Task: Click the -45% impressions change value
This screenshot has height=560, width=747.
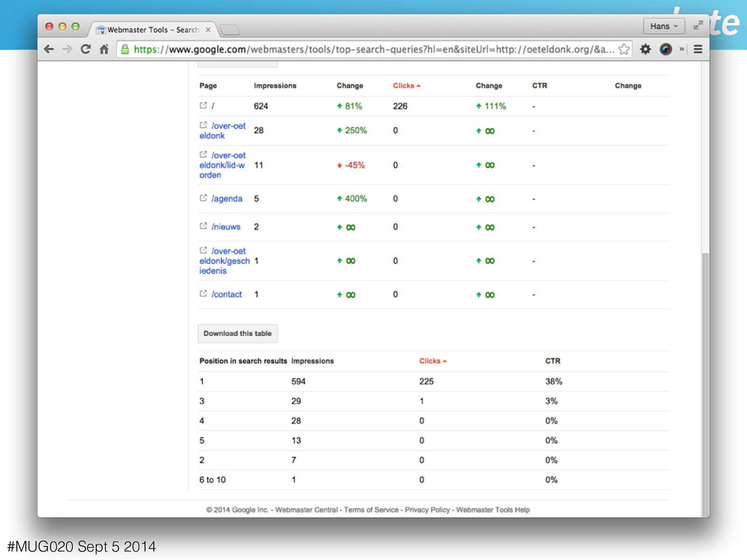Action: (355, 165)
